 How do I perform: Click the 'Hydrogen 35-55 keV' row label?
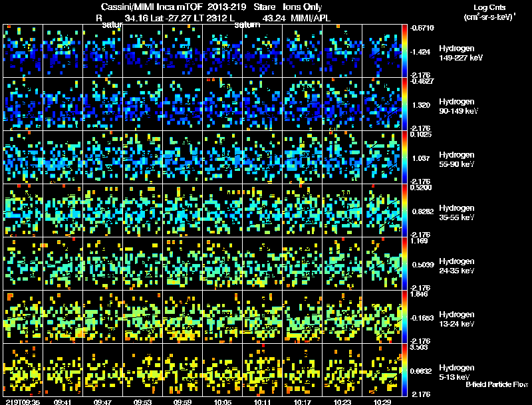[x=457, y=213]
